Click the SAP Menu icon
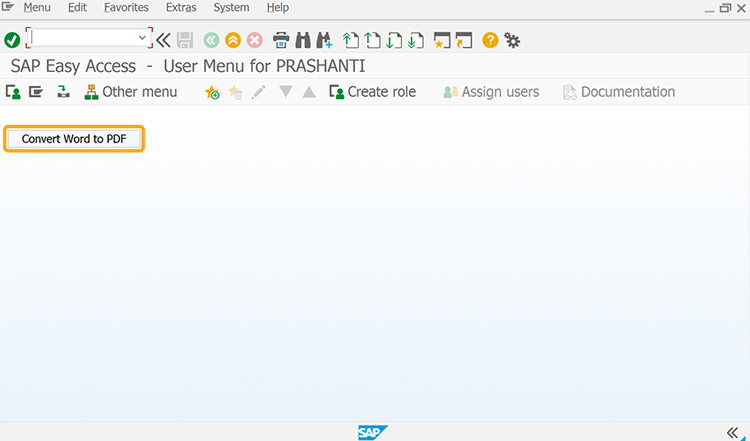The width and height of the screenshot is (750, 441). coord(36,91)
